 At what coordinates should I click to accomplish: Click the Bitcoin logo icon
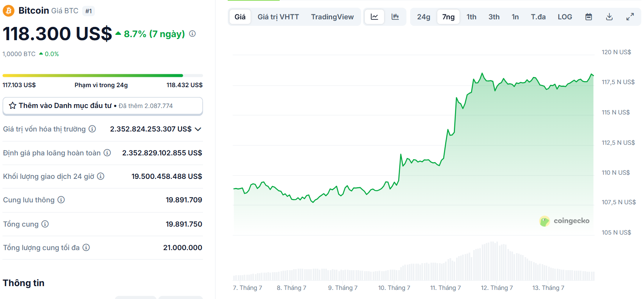point(8,11)
